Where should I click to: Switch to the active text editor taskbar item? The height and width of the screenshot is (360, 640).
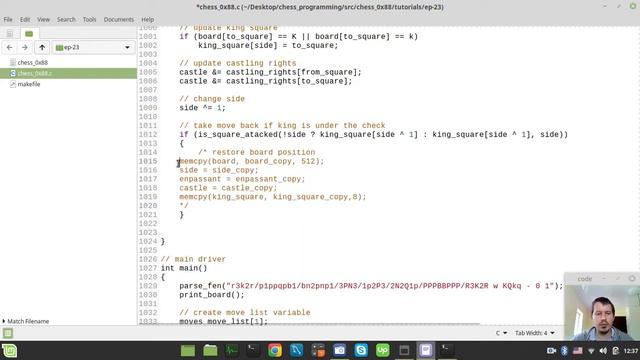pyautogui.click(x=426, y=351)
